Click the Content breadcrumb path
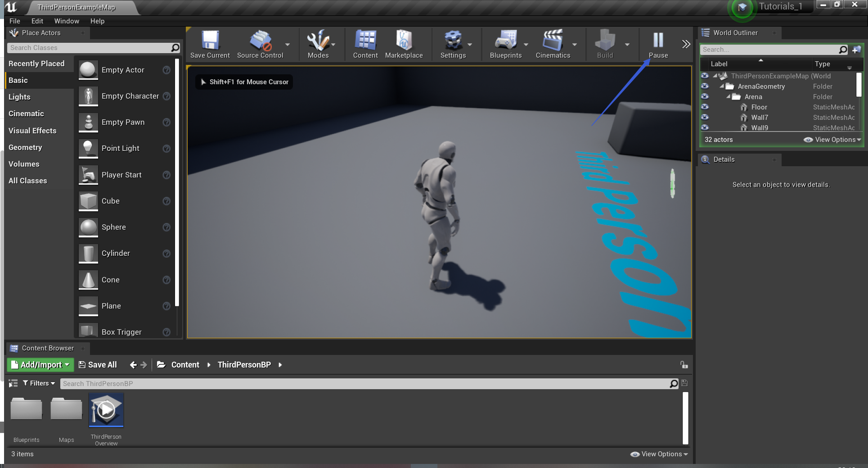The height and width of the screenshot is (468, 868). (x=185, y=365)
